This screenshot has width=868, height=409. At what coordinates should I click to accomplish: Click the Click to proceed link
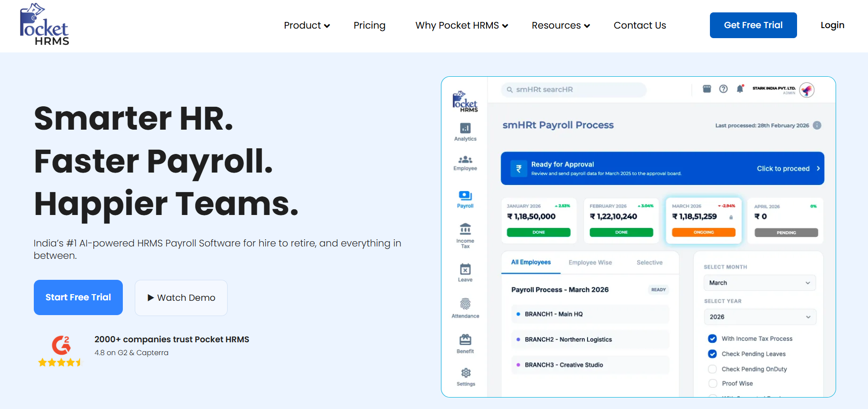(788, 169)
